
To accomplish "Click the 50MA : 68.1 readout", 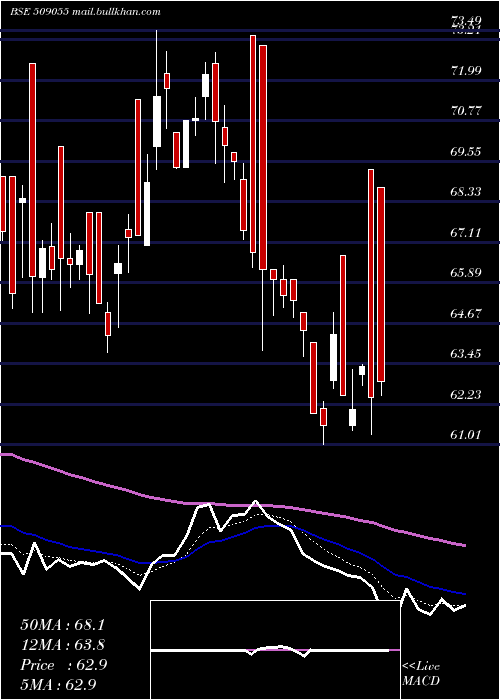I will pos(63,625).
